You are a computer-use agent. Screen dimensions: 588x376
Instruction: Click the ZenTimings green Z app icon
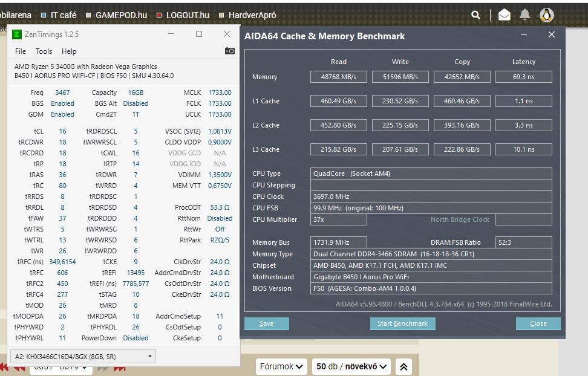click(16, 34)
